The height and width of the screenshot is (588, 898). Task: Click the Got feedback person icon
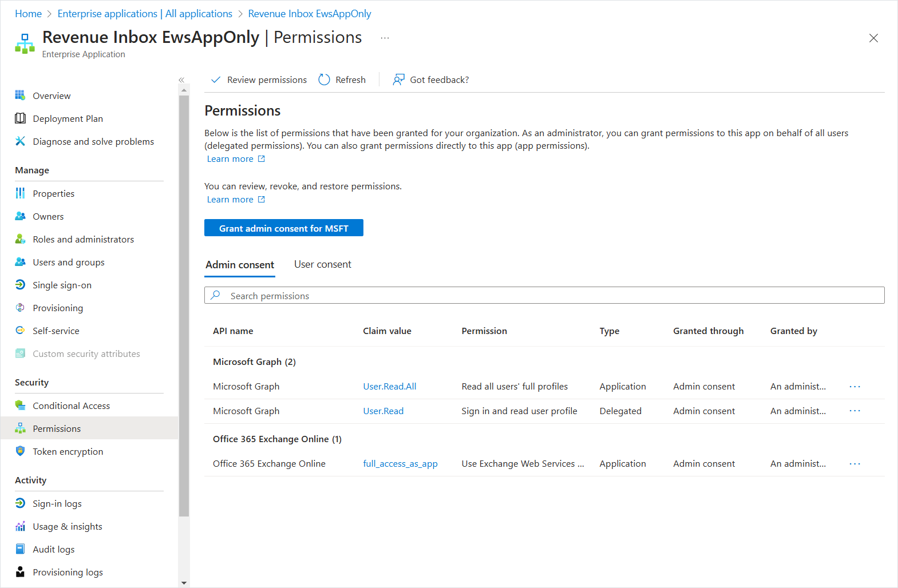tap(398, 80)
